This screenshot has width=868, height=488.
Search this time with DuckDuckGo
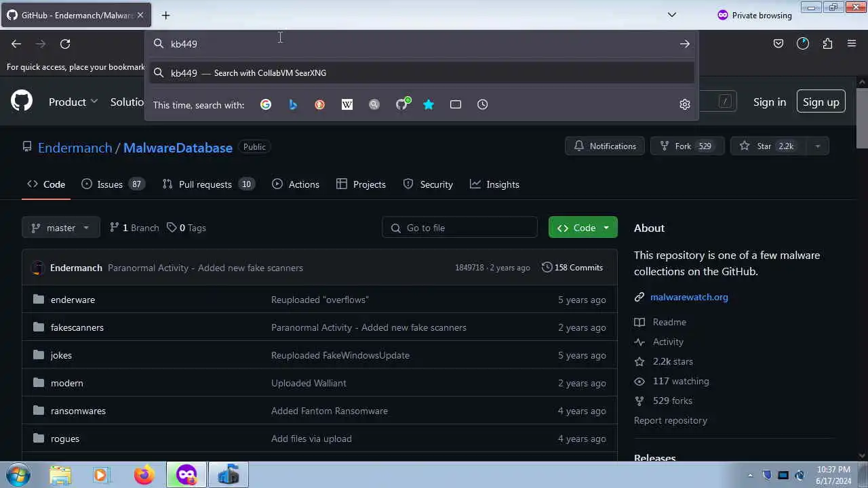tap(320, 104)
